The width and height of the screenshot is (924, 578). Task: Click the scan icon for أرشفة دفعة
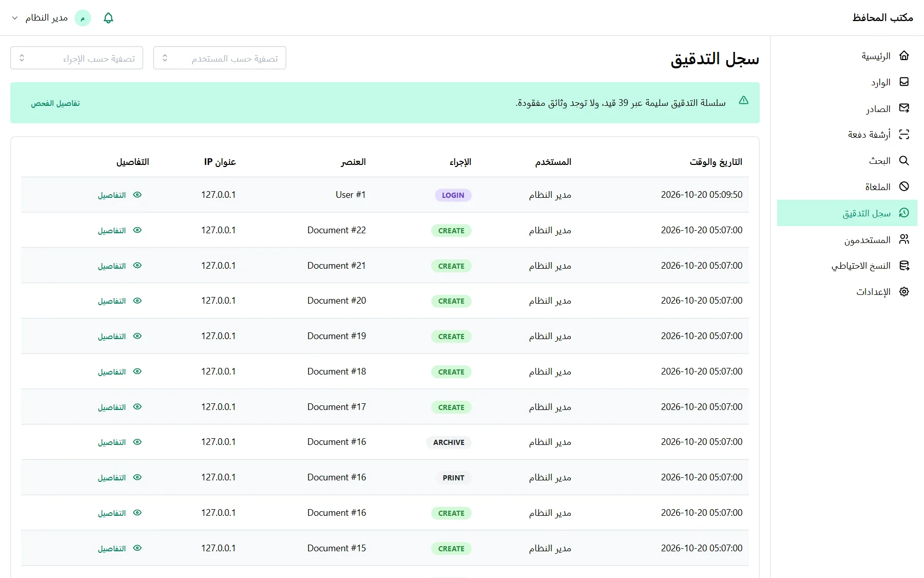point(904,134)
